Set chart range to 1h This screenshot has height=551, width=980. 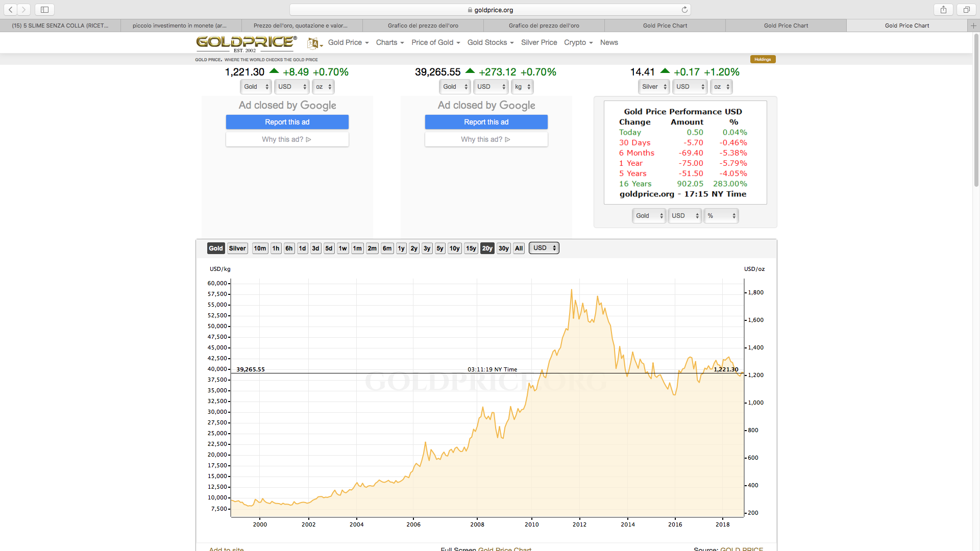pos(276,248)
